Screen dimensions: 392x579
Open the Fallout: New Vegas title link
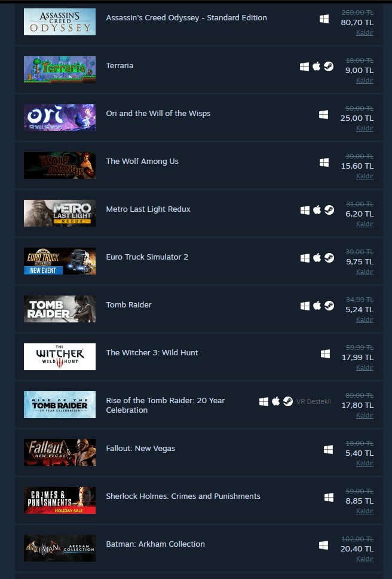coord(140,448)
